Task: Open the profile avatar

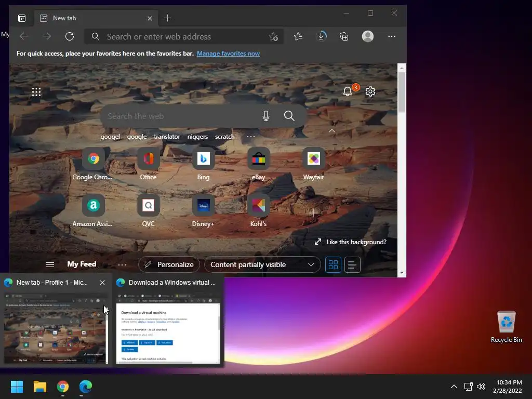Action: (x=368, y=36)
